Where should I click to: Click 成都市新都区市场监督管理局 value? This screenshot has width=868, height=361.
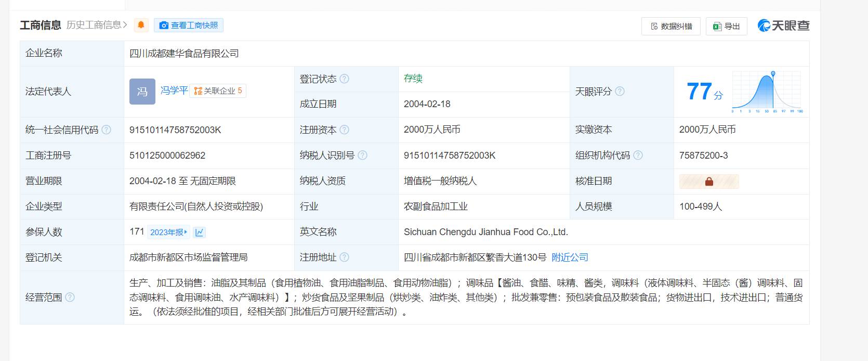(188, 257)
